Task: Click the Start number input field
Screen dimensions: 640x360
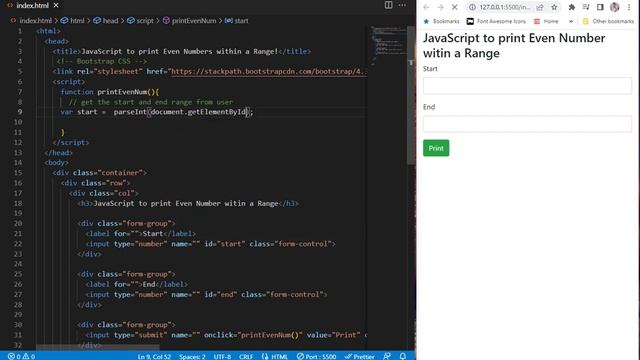Action: [527, 86]
